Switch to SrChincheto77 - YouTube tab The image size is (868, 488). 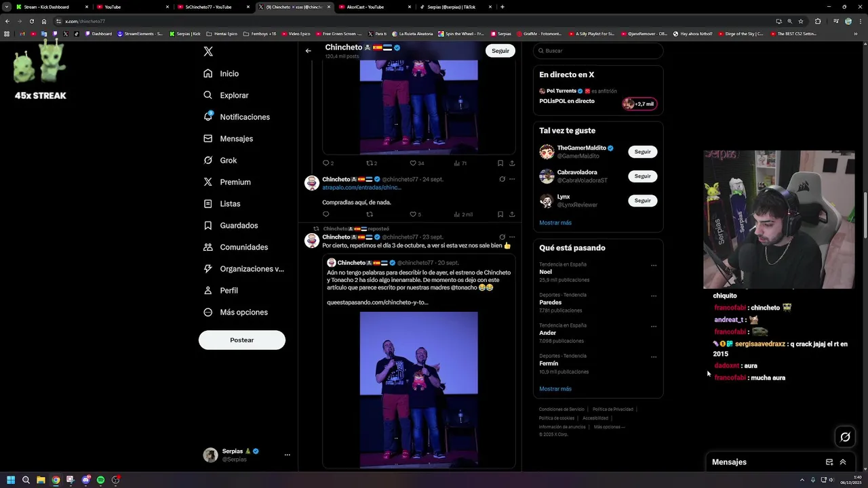pyautogui.click(x=214, y=7)
